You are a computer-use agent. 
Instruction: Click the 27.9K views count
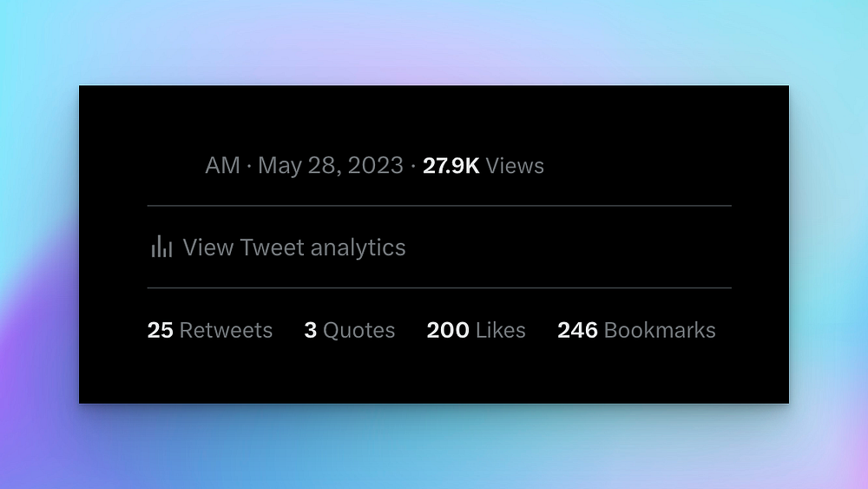point(450,166)
